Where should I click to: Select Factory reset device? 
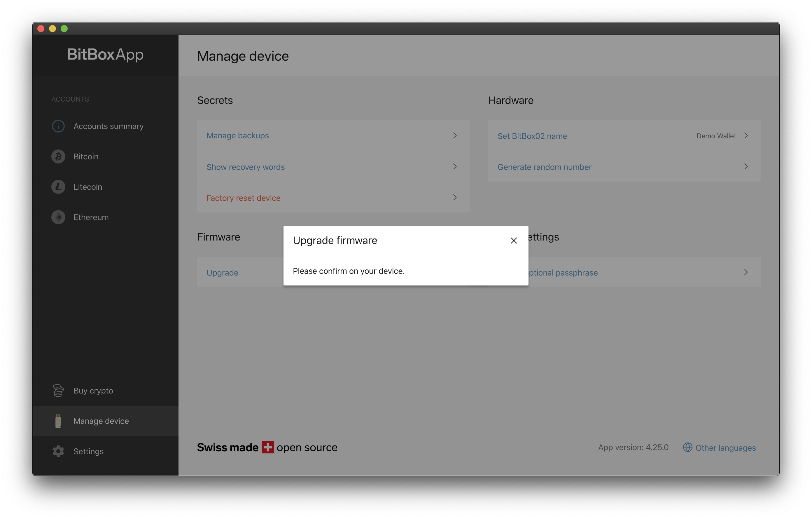(x=333, y=198)
